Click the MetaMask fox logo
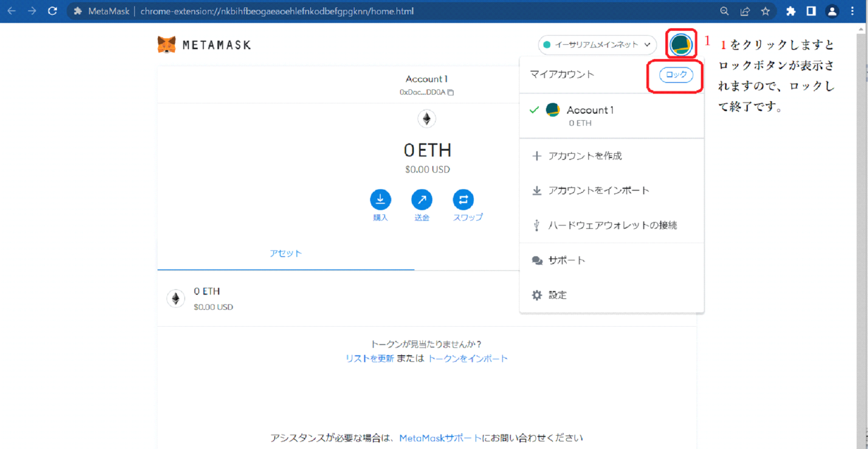This screenshot has width=868, height=449. 167,44
